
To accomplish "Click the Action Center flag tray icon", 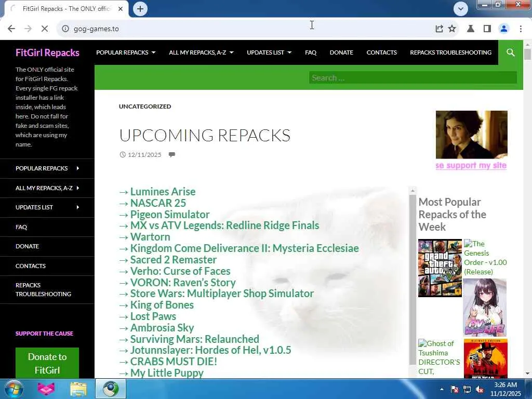I will pos(455,389).
